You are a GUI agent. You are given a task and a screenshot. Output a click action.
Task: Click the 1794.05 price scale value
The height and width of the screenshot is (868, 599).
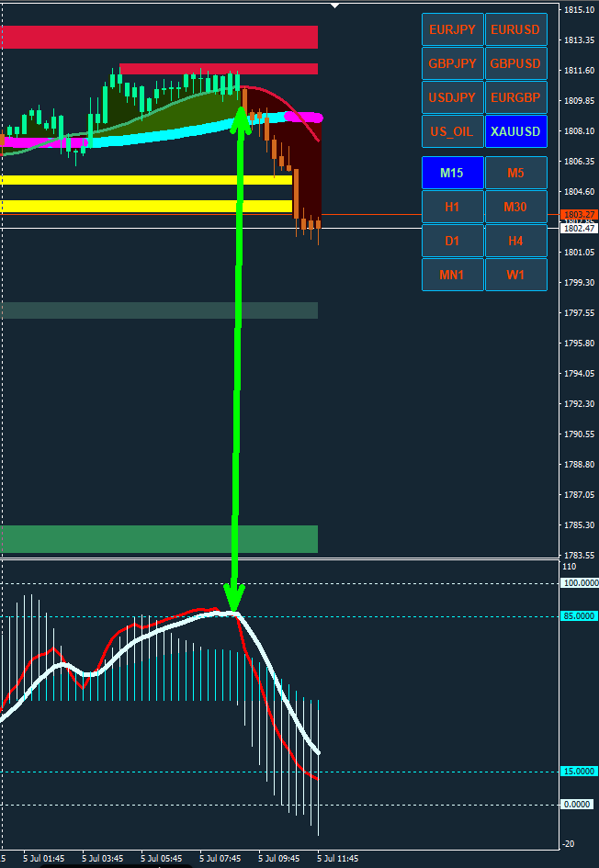click(581, 373)
